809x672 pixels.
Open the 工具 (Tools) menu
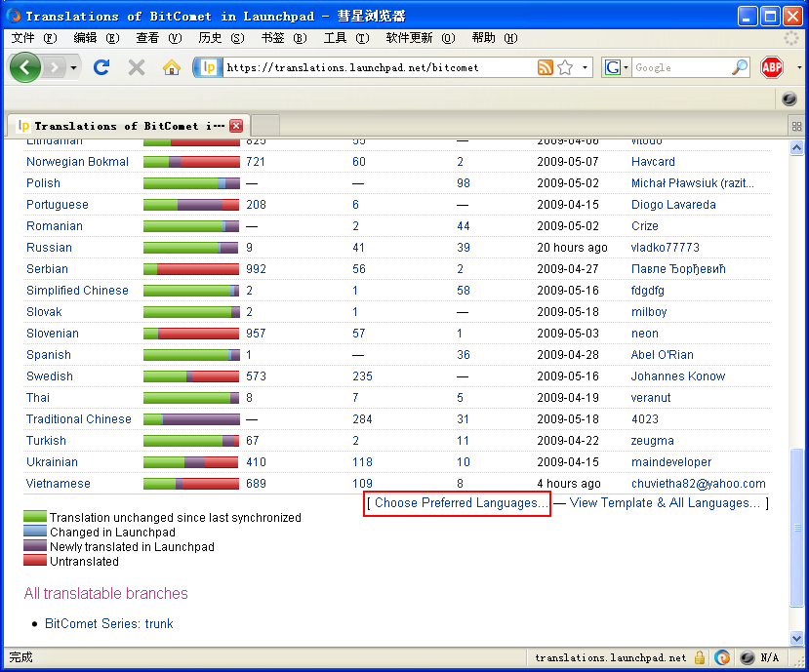coord(345,38)
